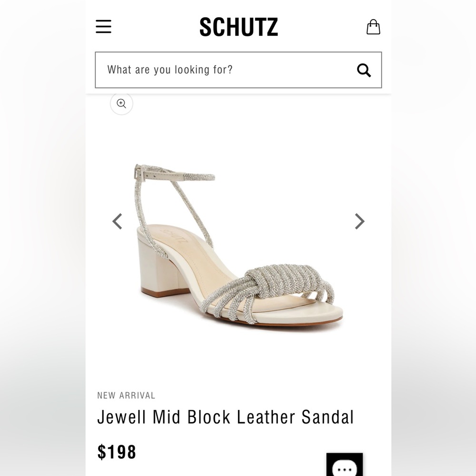476x476 pixels.
Task: Click the search magnifier icon
Action: point(364,70)
